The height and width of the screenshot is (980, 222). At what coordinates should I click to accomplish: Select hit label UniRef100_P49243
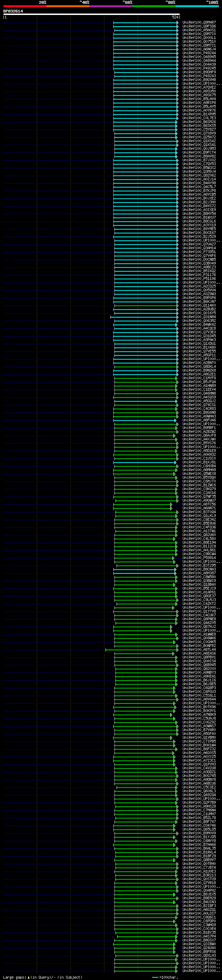tap(199, 76)
